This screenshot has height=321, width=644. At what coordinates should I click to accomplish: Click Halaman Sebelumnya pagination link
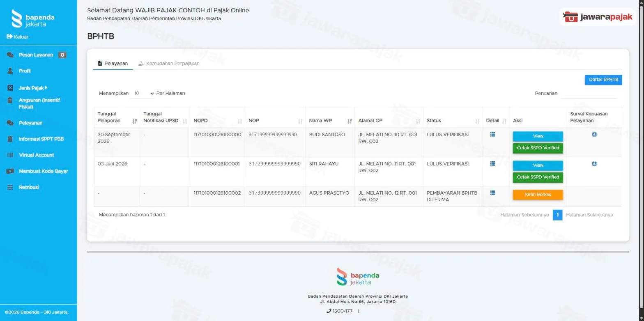coord(524,215)
